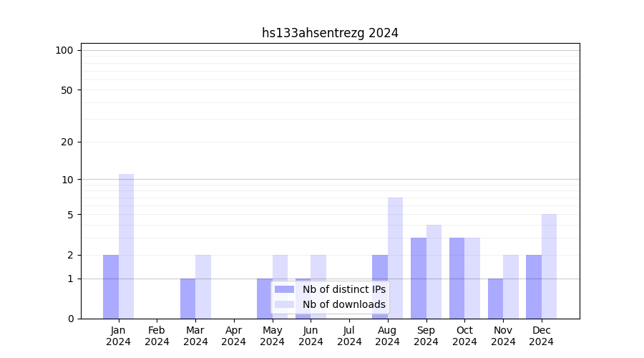Image resolution: width=644 pixels, height=358 pixels.
Task: Click the Nb of downloads legend swatch
Action: (284, 304)
